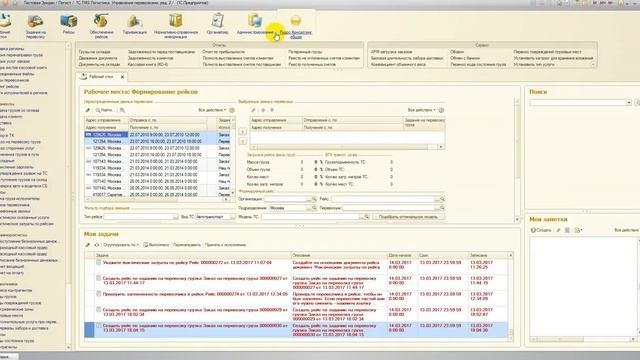Screen dimensions: 640x360
Task: Open help icon in unassigned orders toolbar
Action: coord(232,110)
